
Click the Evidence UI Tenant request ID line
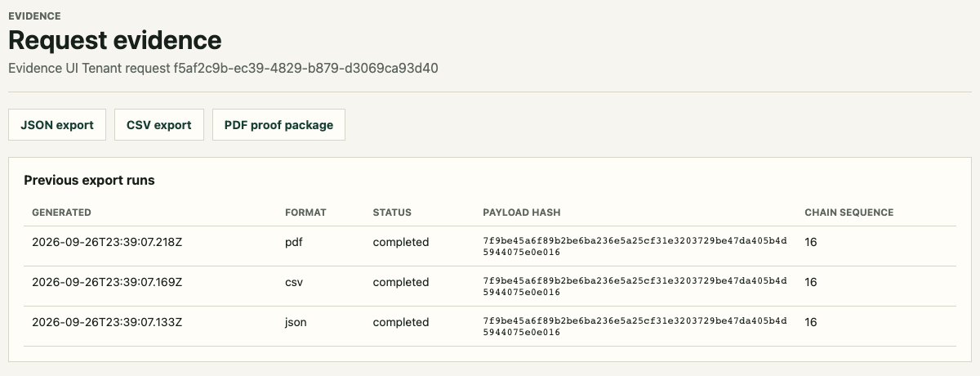coord(224,68)
